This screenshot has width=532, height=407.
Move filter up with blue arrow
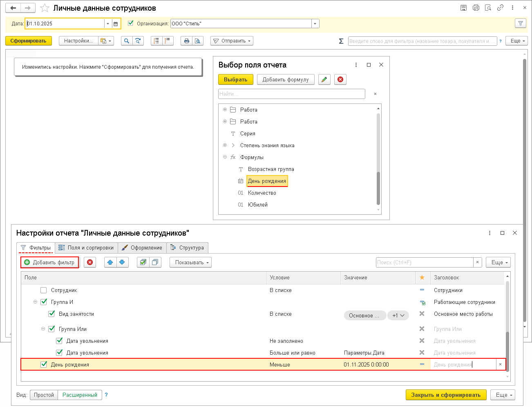pos(110,263)
